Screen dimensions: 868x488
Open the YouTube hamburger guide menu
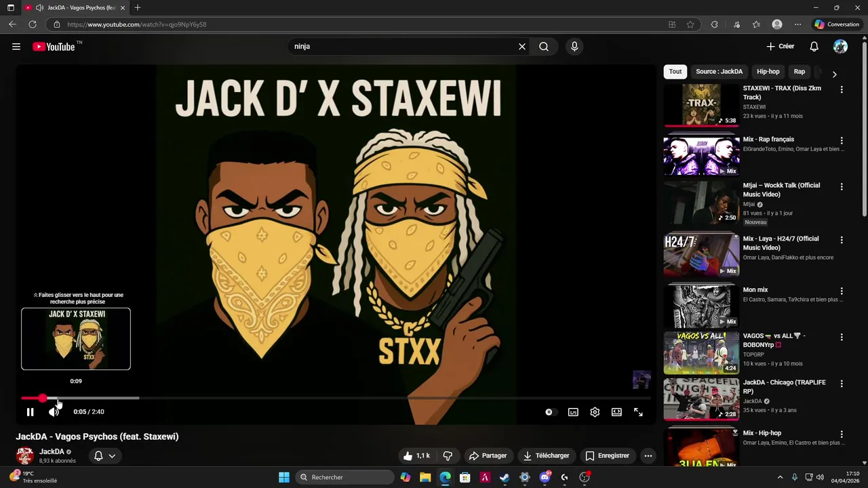pyautogui.click(x=16, y=47)
